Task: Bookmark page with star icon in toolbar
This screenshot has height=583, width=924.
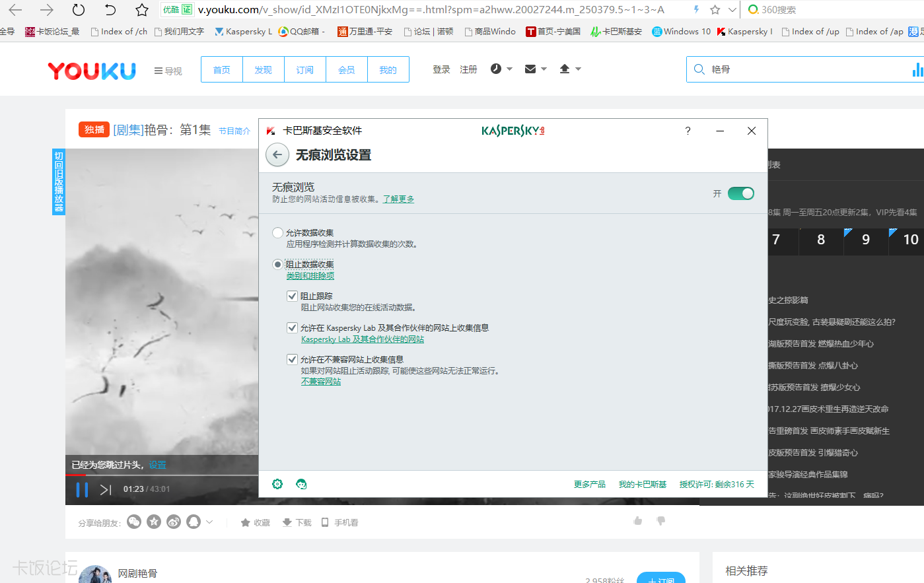Action: [x=142, y=10]
